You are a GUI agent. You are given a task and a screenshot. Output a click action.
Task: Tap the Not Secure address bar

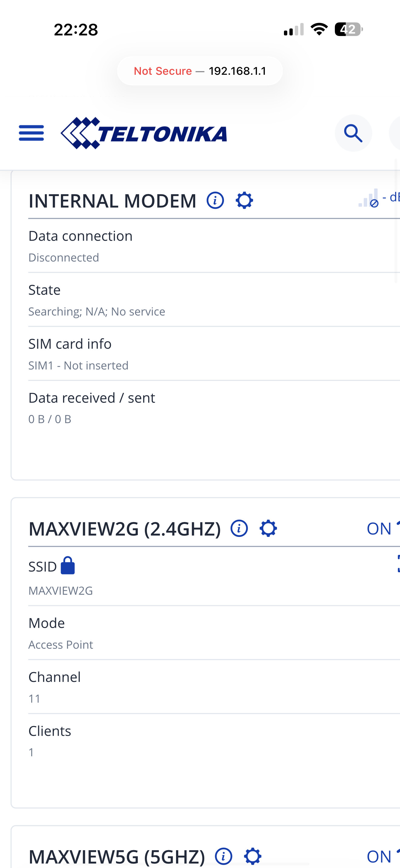[200, 71]
